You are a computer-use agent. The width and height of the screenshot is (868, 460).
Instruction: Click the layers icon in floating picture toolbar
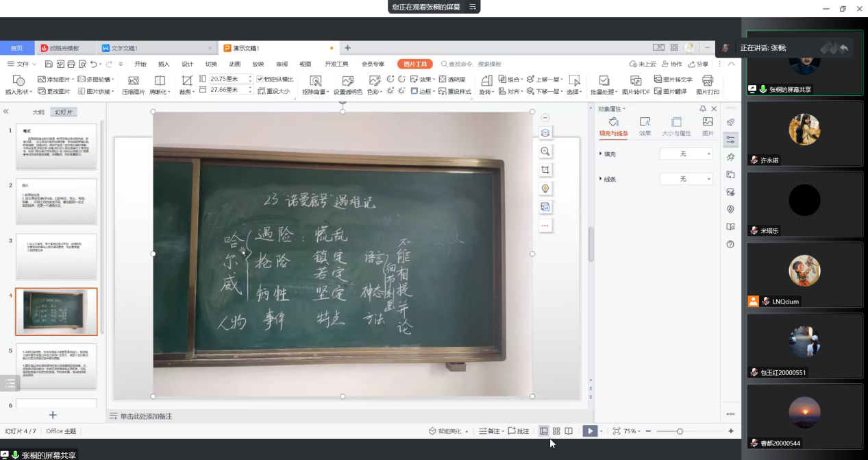(x=545, y=133)
